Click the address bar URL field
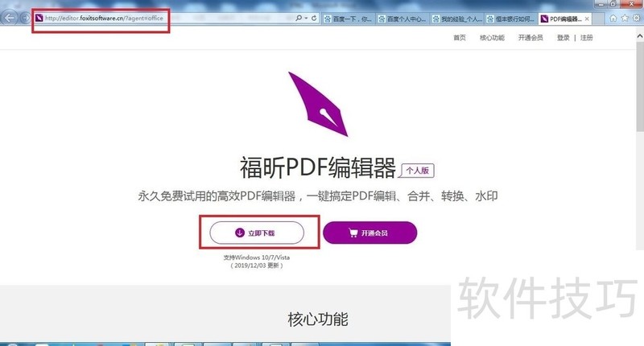 [x=164, y=18]
